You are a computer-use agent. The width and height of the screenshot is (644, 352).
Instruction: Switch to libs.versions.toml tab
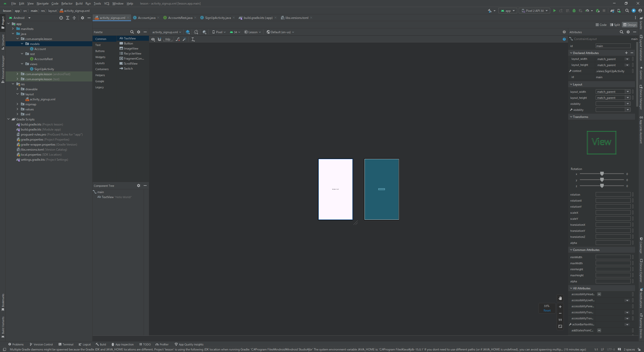coord(297,18)
